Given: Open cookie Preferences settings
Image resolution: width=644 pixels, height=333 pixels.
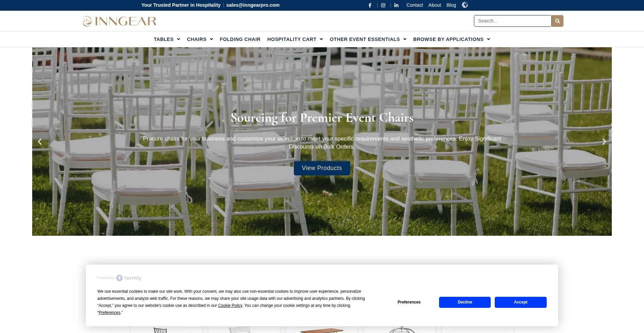Looking at the screenshot, I should point(409,302).
